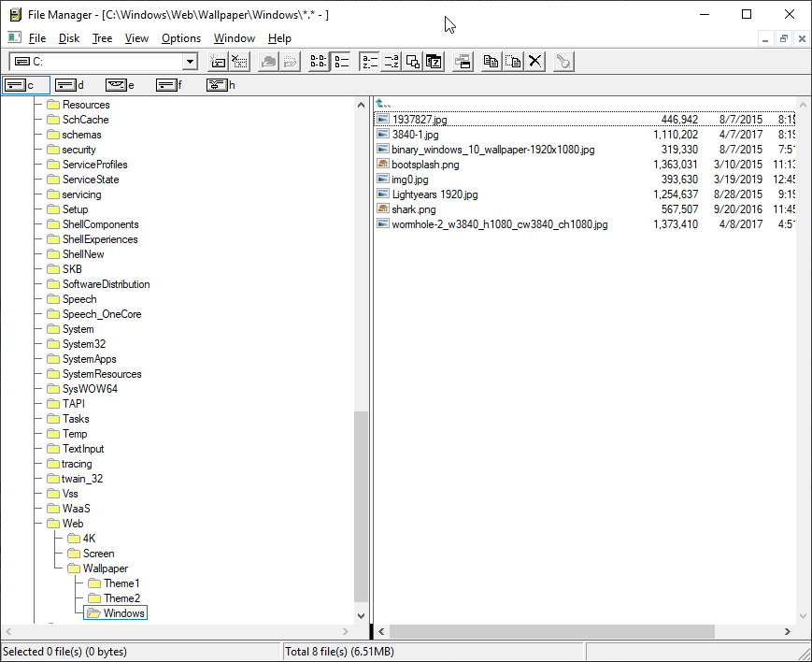This screenshot has width=812, height=662.
Task: Select the Temp folder in tree
Action: click(x=75, y=434)
